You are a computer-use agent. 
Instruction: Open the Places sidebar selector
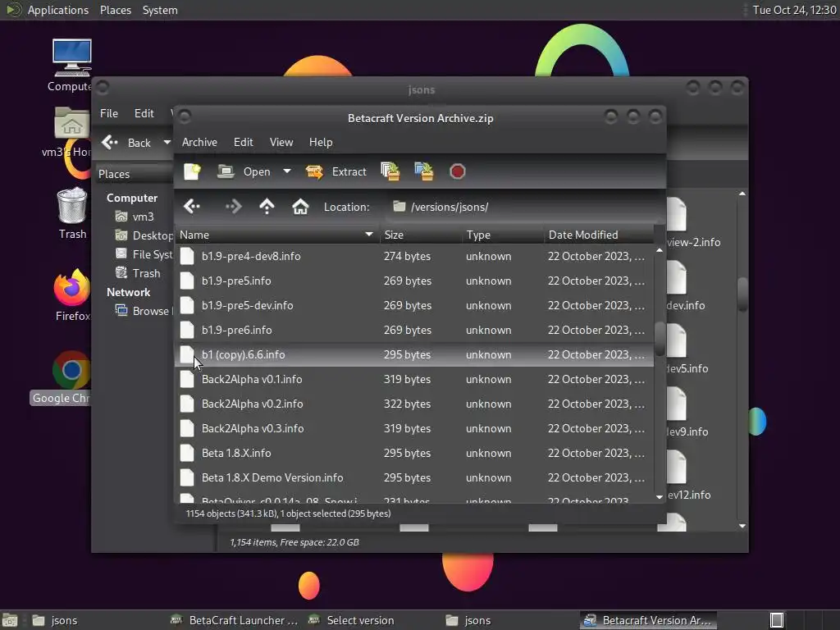(134, 174)
